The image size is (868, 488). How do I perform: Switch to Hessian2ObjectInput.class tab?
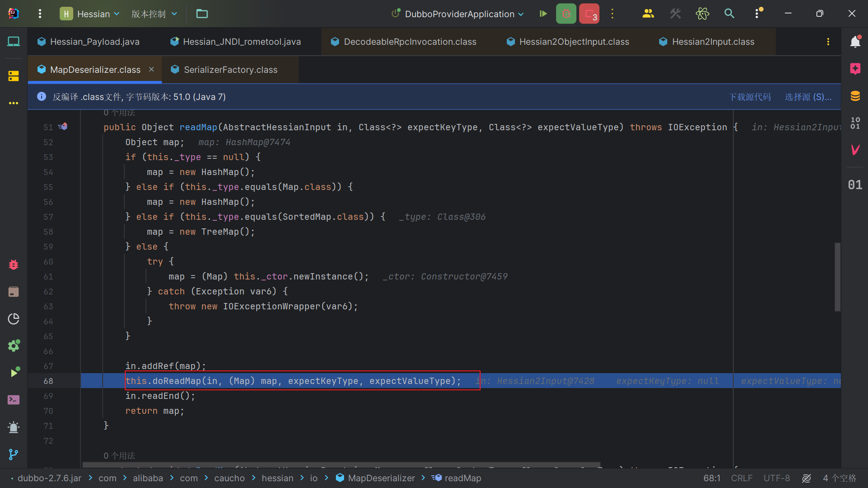tap(567, 42)
